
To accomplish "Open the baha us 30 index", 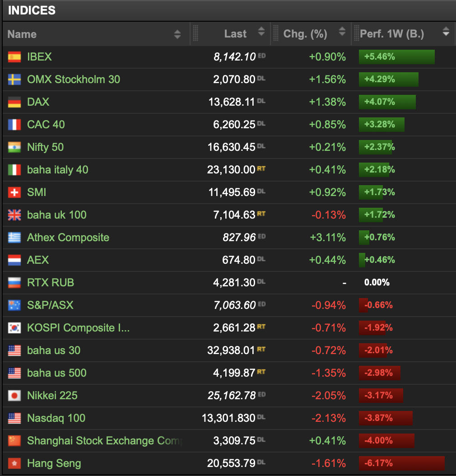I will tap(54, 350).
